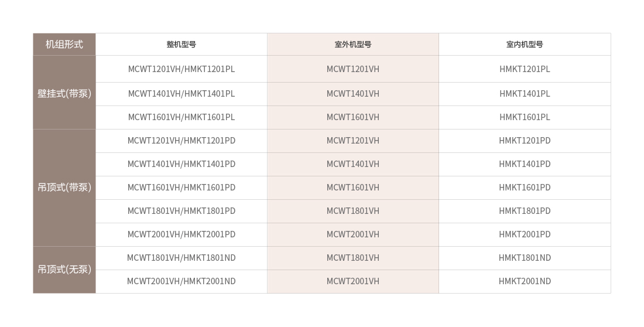Click the 机组形式 header cell
The width and height of the screenshot is (644, 327).
(x=64, y=45)
